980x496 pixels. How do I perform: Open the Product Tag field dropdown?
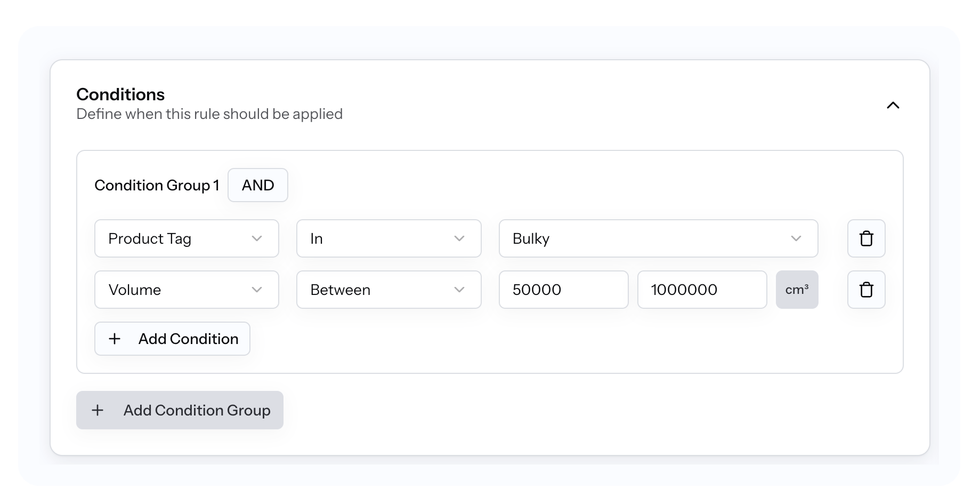click(x=187, y=238)
